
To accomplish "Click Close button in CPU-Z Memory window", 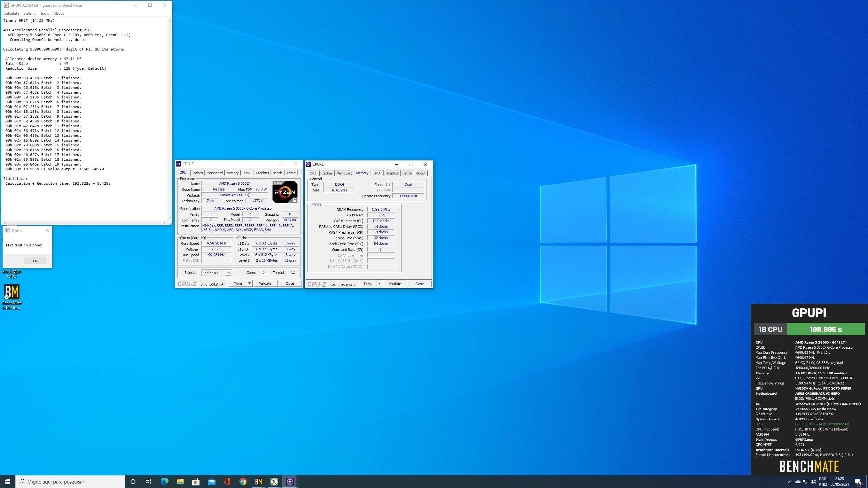I will [419, 284].
